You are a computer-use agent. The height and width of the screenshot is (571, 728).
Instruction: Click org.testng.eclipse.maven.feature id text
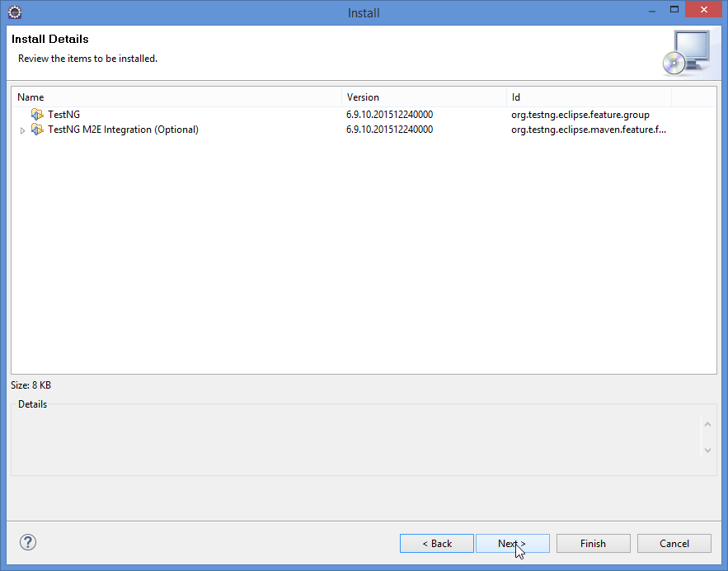(589, 130)
